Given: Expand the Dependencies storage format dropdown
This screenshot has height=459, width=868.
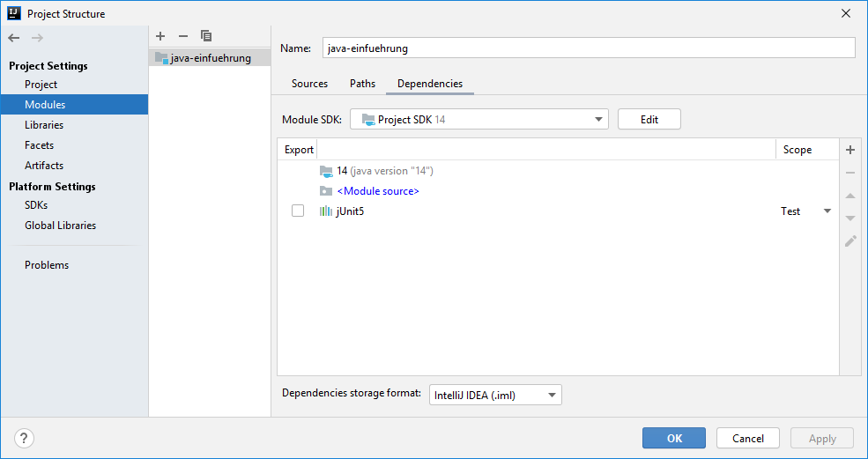Looking at the screenshot, I should pyautogui.click(x=495, y=396).
